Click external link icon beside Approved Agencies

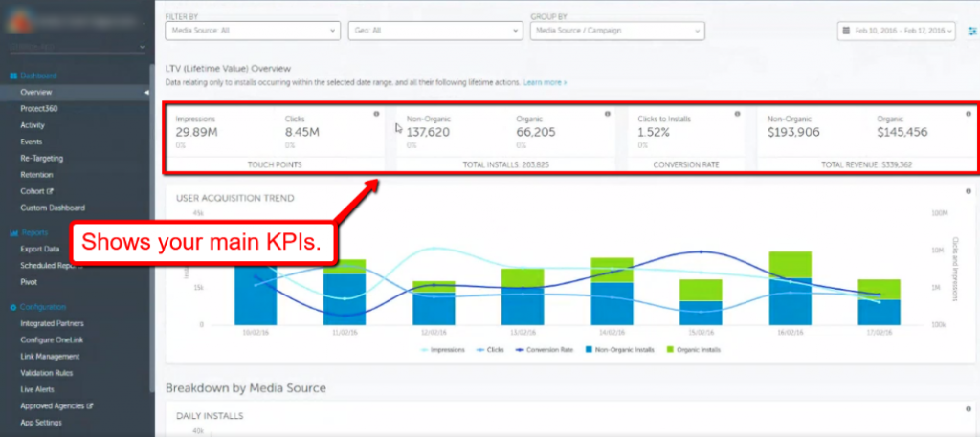(90, 405)
